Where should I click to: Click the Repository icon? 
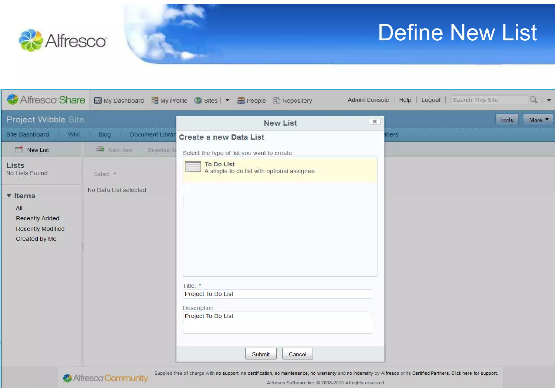point(276,101)
